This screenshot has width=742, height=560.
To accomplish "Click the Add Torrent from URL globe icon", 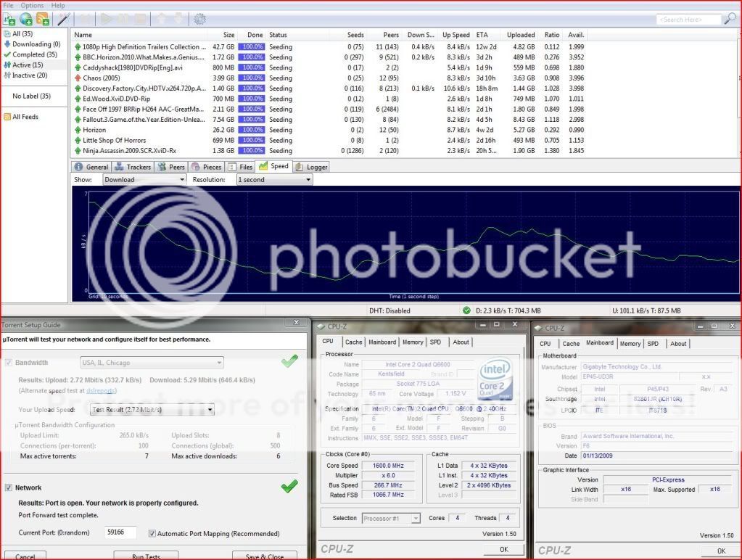I will 26,20.
